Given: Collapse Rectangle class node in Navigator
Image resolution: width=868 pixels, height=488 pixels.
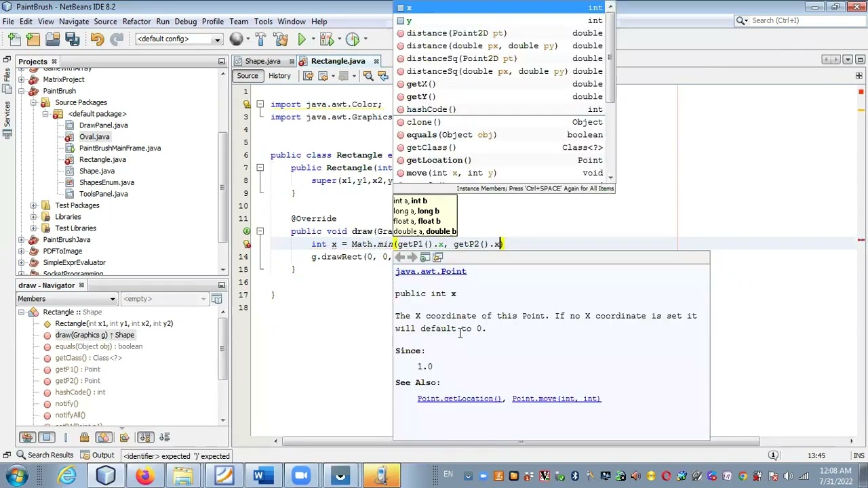Looking at the screenshot, I should click(22, 312).
